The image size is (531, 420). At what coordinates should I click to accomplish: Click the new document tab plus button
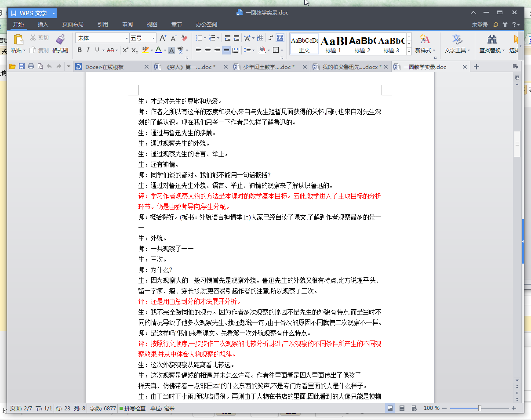(x=476, y=67)
